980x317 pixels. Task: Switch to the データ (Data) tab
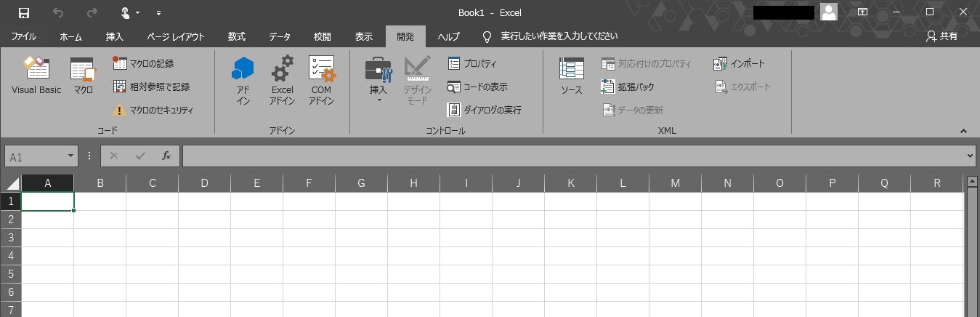pyautogui.click(x=280, y=36)
